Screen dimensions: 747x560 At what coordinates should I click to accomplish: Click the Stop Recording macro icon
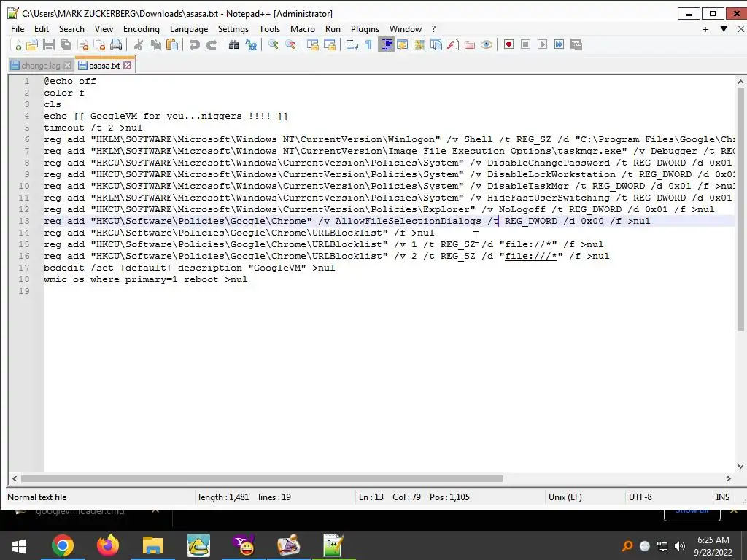point(525,44)
